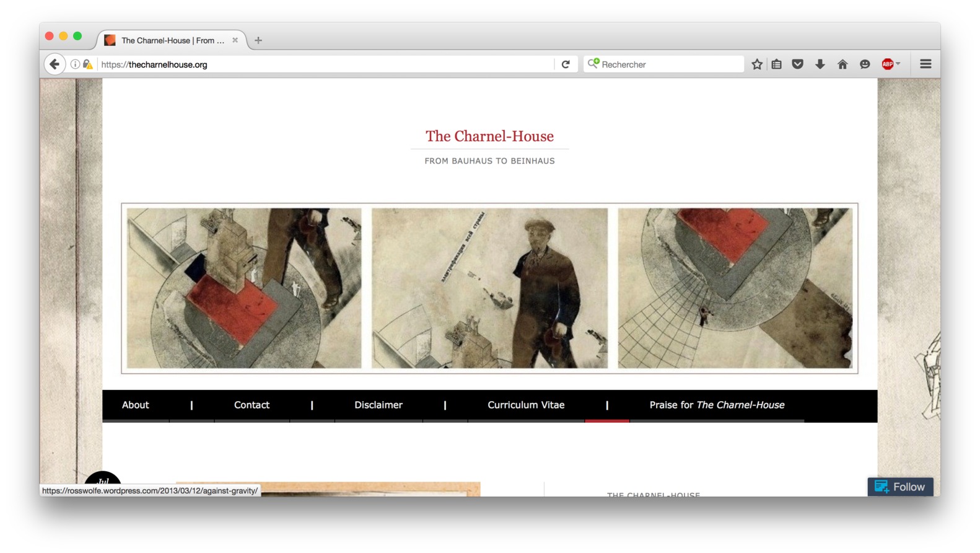Screen dimensions: 980x553
Task: Open Praise for The Charnel-House page
Action: click(717, 405)
